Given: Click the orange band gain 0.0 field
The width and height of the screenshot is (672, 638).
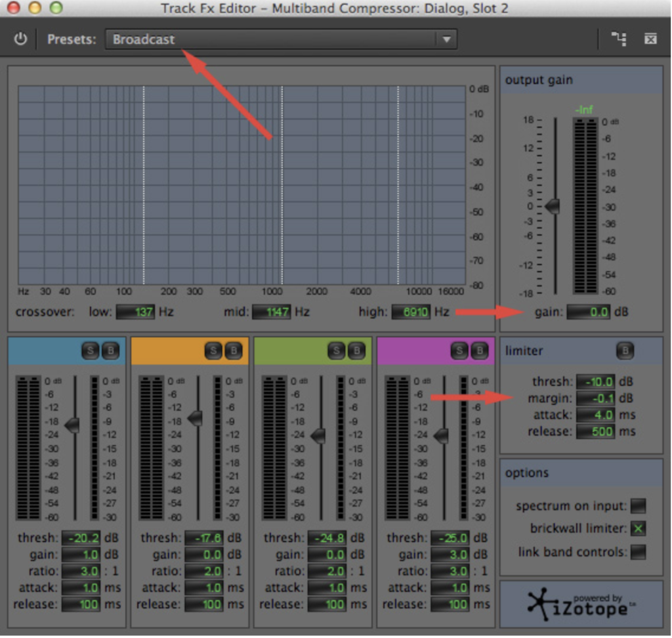Looking at the screenshot, I should coord(204,555).
